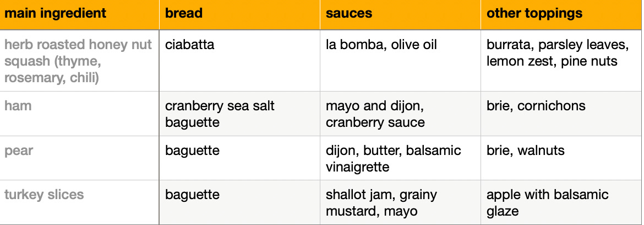Click the 'brie, walnuts' cell
Screen dimensions: 644x225
click(x=561, y=158)
